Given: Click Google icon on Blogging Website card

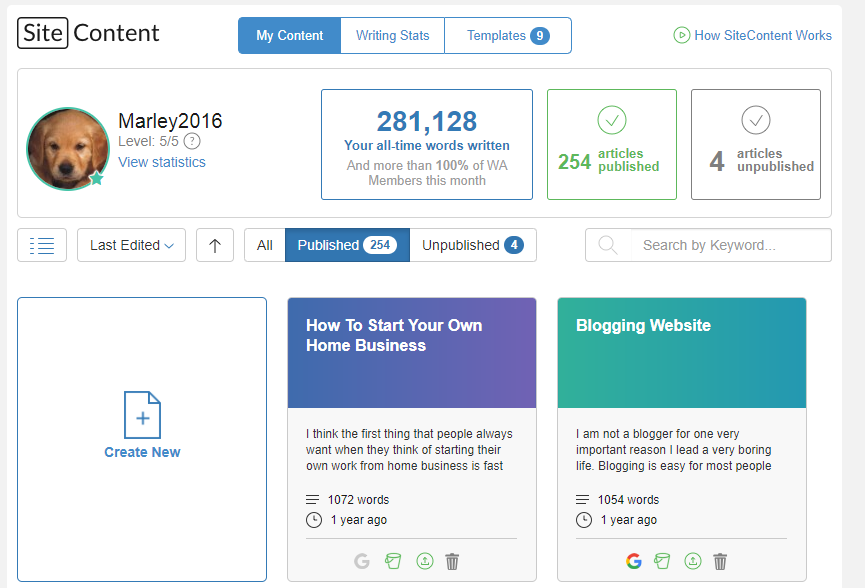Looking at the screenshot, I should (x=634, y=562).
